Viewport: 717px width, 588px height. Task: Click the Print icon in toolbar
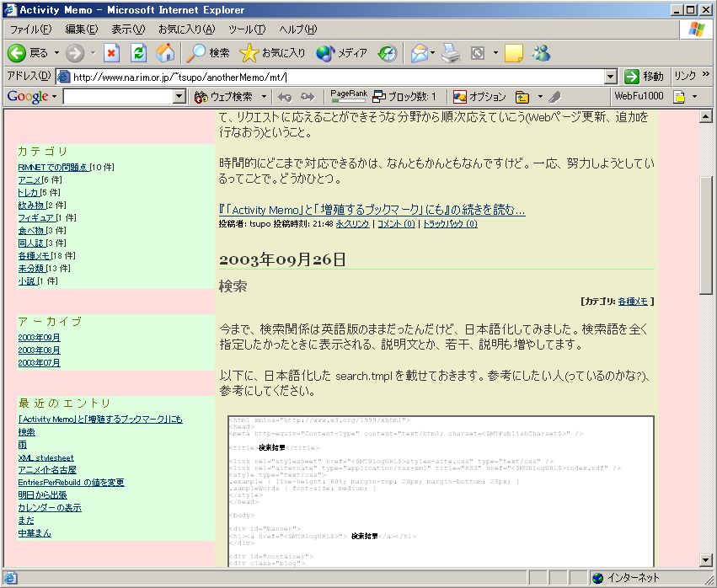click(x=451, y=53)
